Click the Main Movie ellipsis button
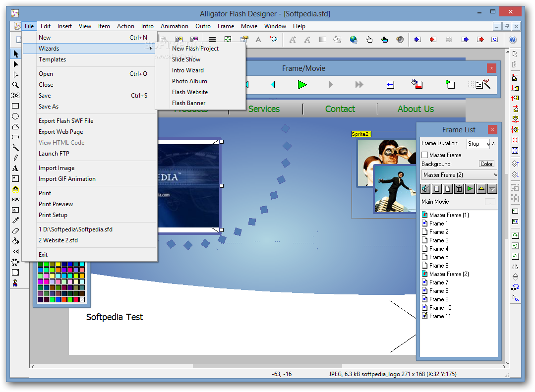Screen dimensions: 535x392 point(490,202)
